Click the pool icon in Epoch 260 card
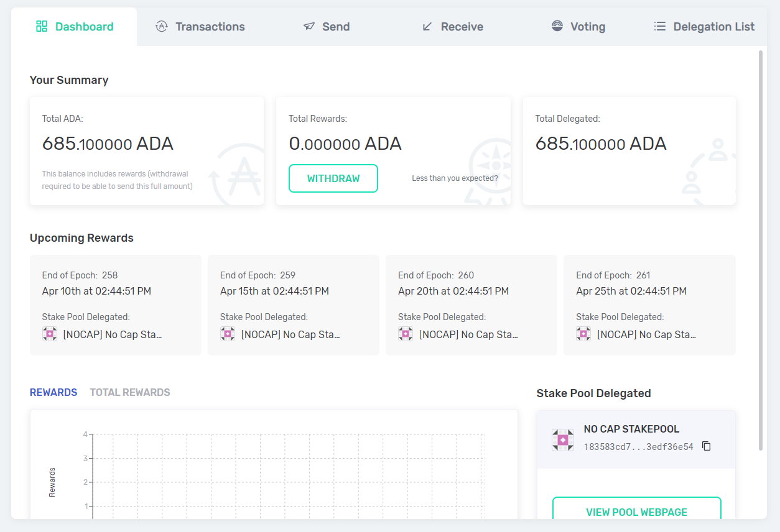The height and width of the screenshot is (532, 780). 406,334
